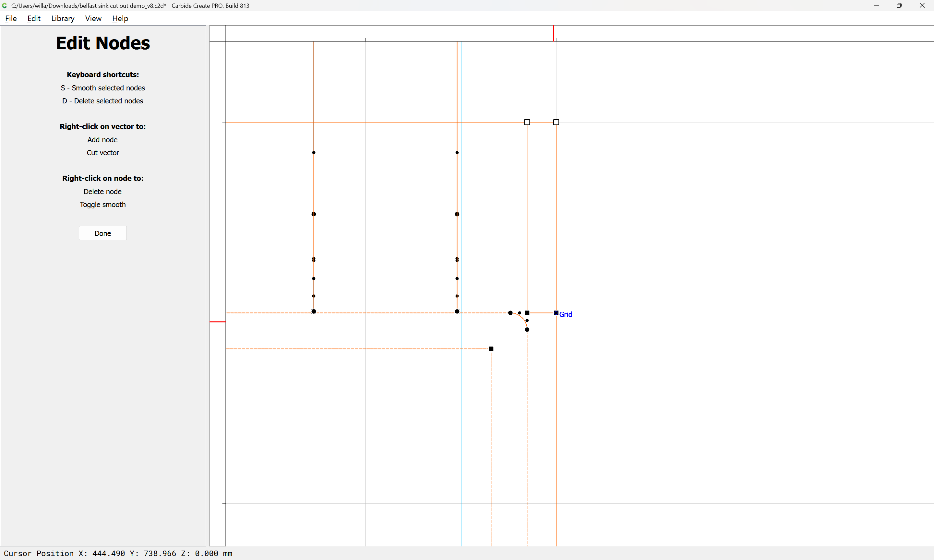This screenshot has height=560, width=934.
Task: Select the square node at dashed line corner
Action: click(x=491, y=349)
